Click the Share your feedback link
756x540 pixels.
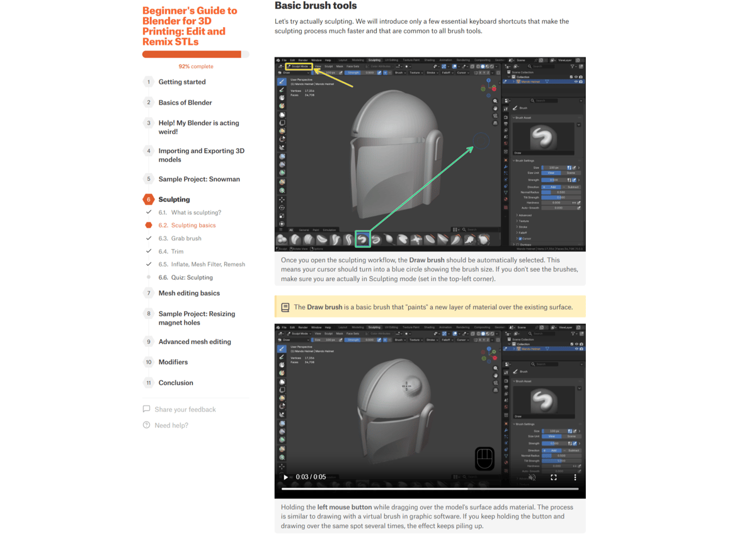(x=185, y=410)
